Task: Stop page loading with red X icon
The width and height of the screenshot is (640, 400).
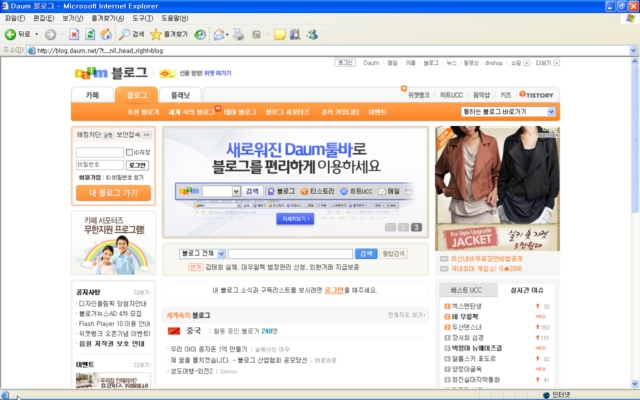Action: click(x=74, y=35)
